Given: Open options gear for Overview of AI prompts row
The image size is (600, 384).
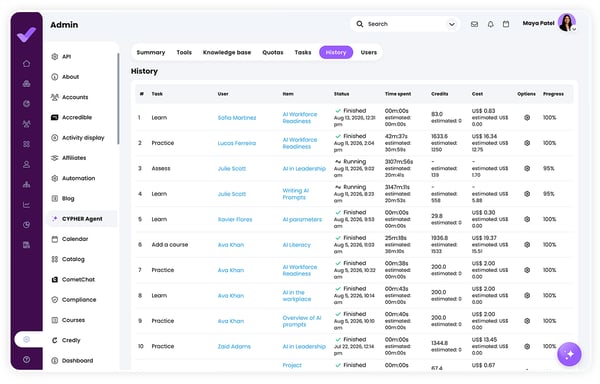Looking at the screenshot, I should 527,321.
